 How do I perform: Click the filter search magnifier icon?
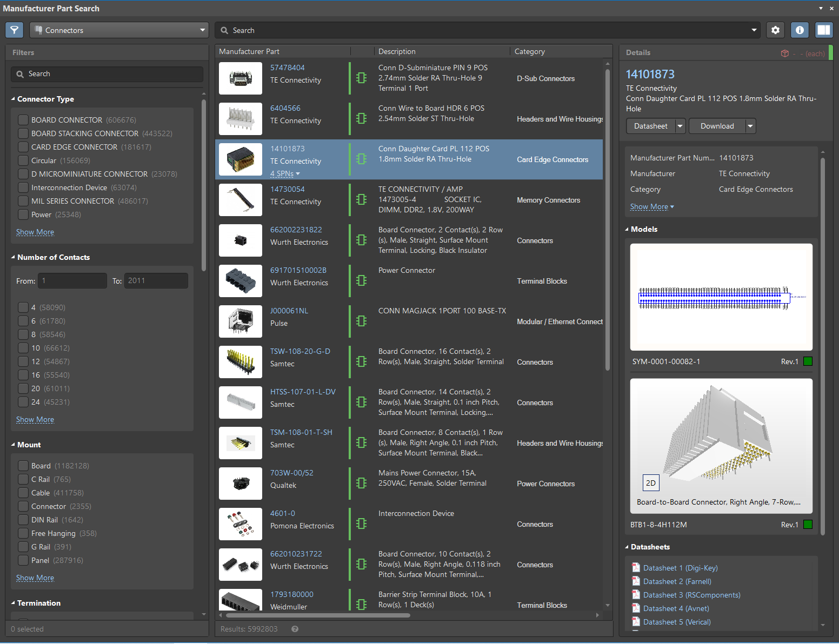coord(20,74)
